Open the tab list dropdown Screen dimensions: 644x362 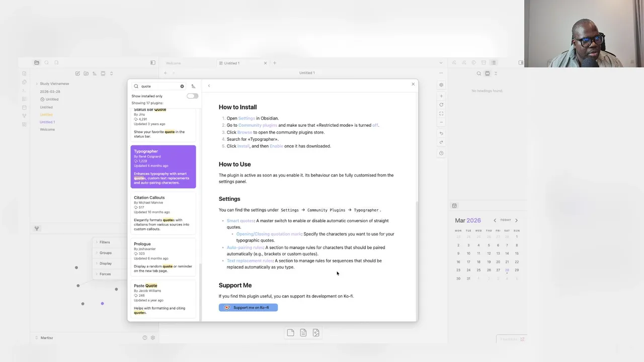[441, 63]
